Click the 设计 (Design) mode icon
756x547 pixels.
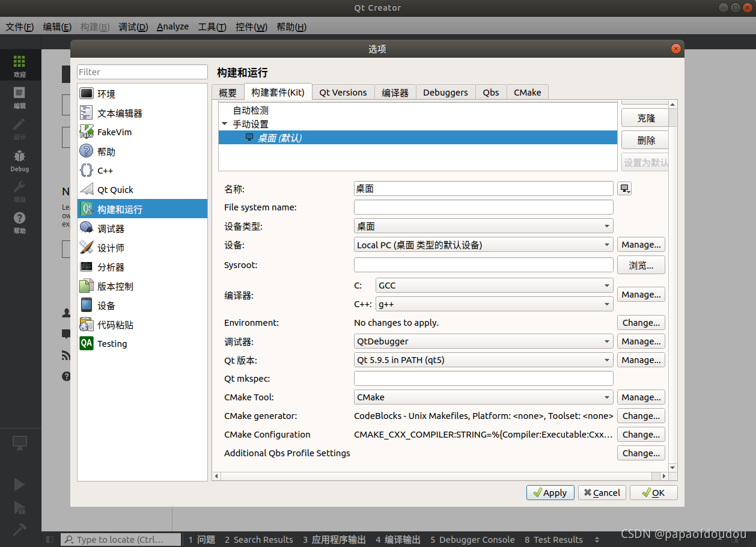[x=20, y=128]
